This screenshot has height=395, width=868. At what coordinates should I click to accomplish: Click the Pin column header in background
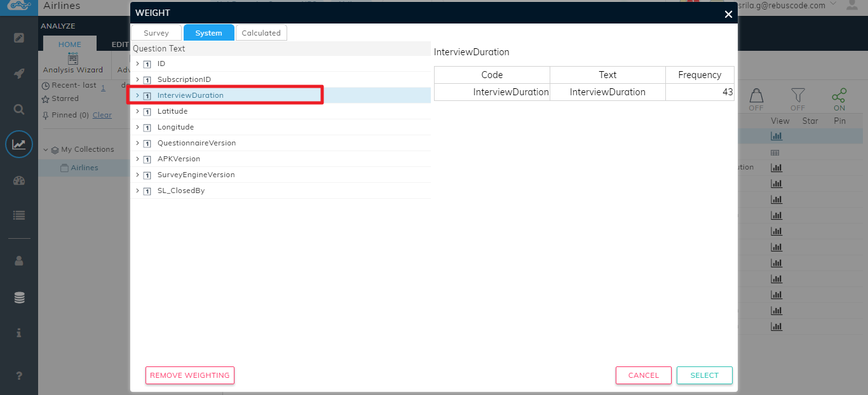point(840,121)
